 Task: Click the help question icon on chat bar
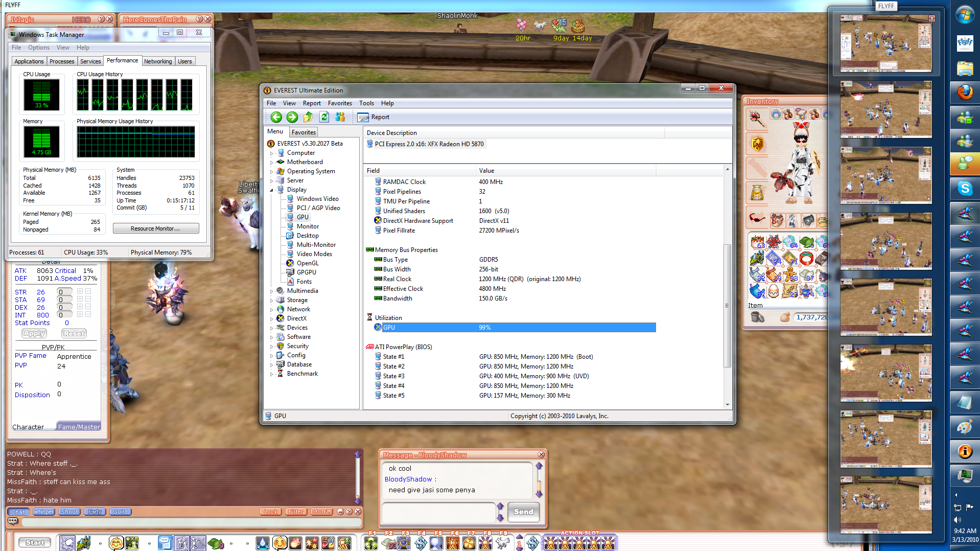tap(349, 512)
